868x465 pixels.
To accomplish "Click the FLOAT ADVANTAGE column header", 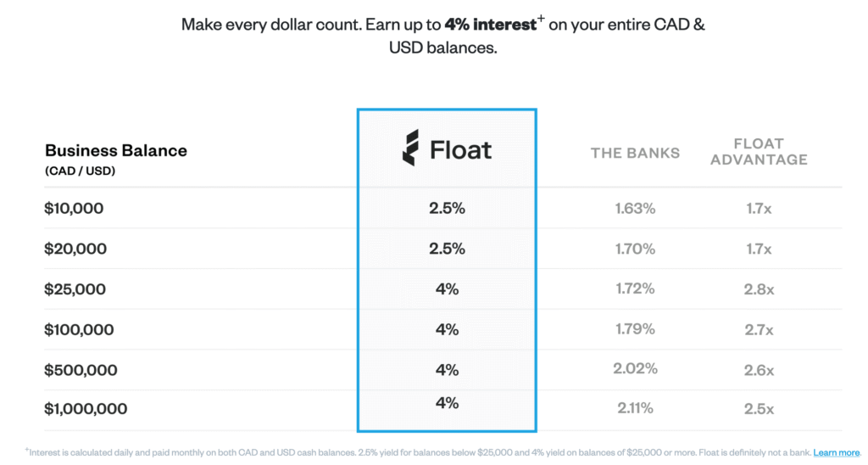I will pos(759,152).
